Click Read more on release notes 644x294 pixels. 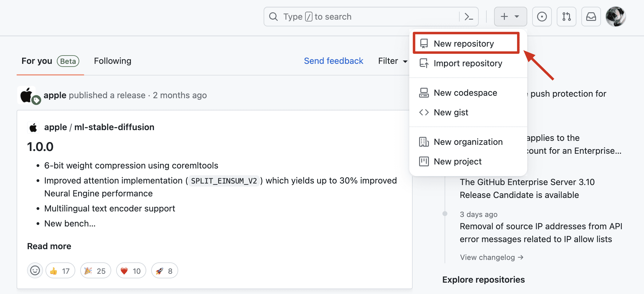(x=49, y=246)
